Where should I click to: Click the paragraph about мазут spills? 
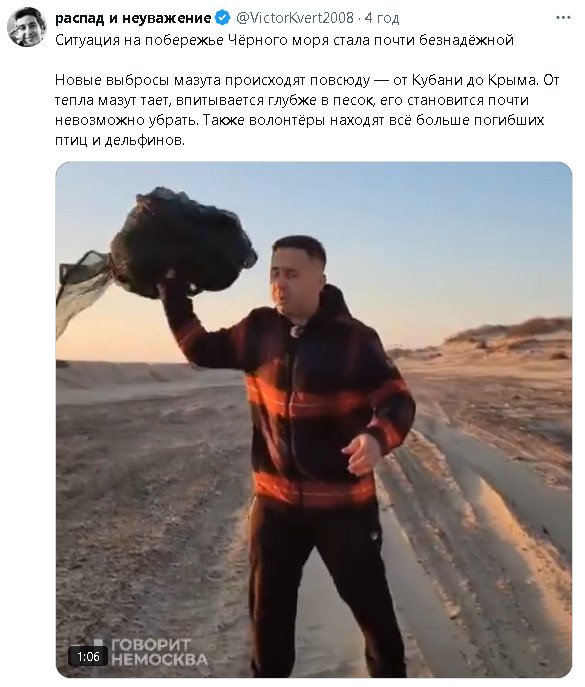307,110
